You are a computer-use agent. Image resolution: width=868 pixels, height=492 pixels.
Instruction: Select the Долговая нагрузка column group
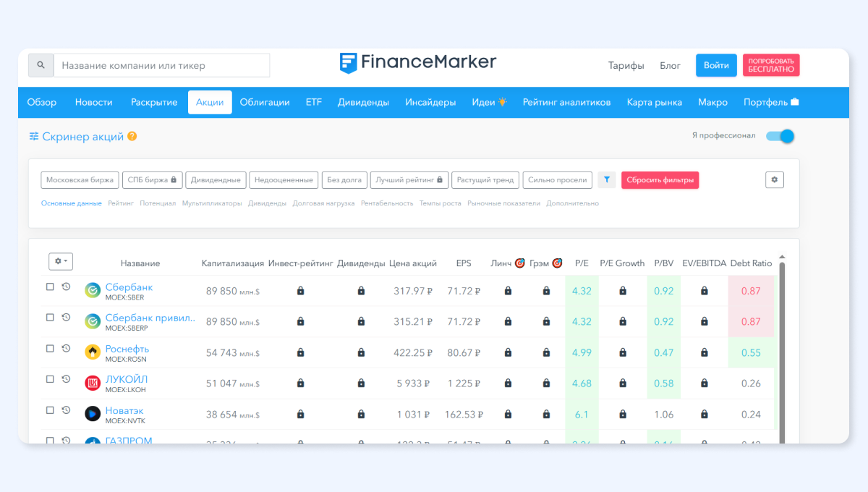pyautogui.click(x=323, y=203)
